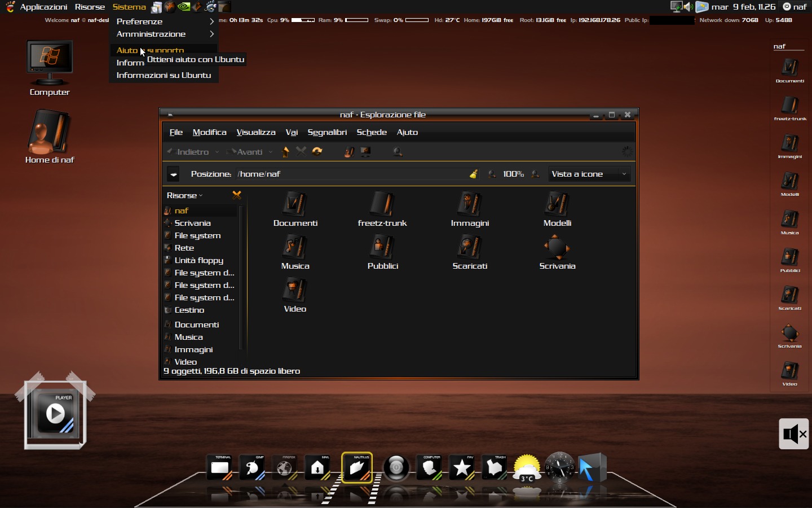Screen dimensions: 812x508
Task: Clear the location bar with broom icon
Action: [474, 174]
